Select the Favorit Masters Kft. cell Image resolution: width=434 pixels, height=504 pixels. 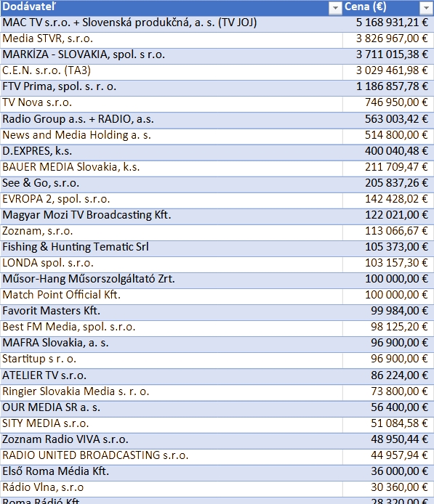172,312
